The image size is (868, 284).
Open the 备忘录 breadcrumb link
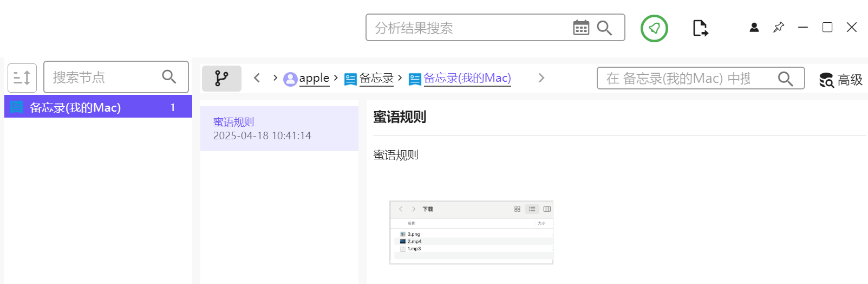click(376, 79)
